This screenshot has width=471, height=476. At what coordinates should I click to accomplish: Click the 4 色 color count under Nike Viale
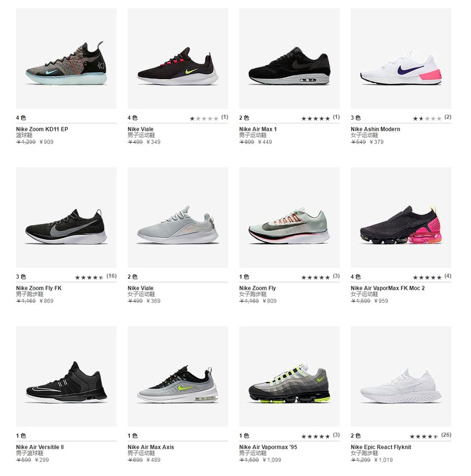(132, 118)
